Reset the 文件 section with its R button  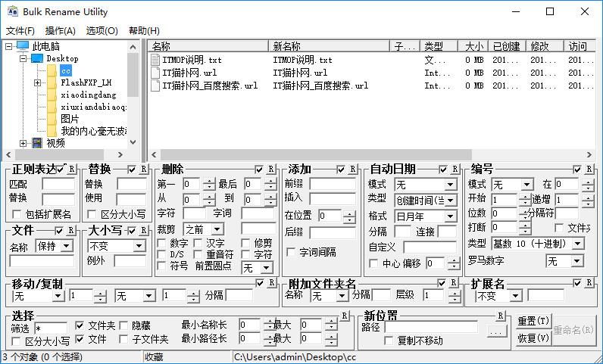coord(70,230)
